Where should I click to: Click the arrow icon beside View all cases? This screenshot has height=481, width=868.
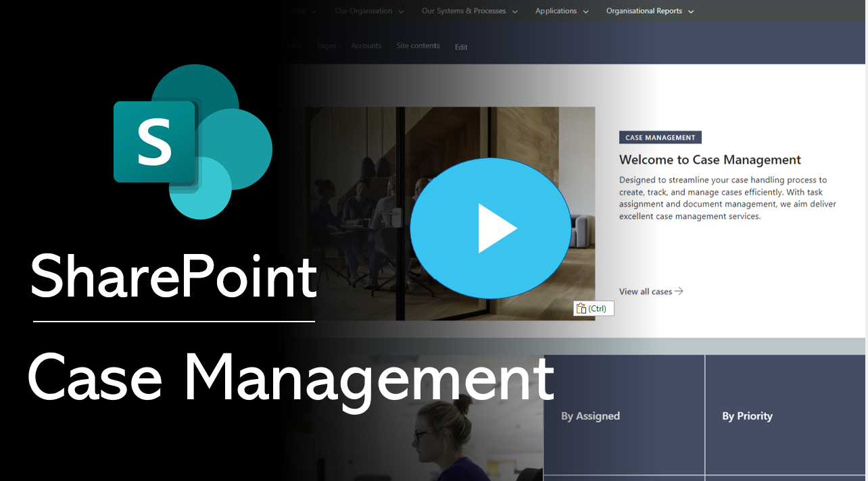[x=679, y=291]
